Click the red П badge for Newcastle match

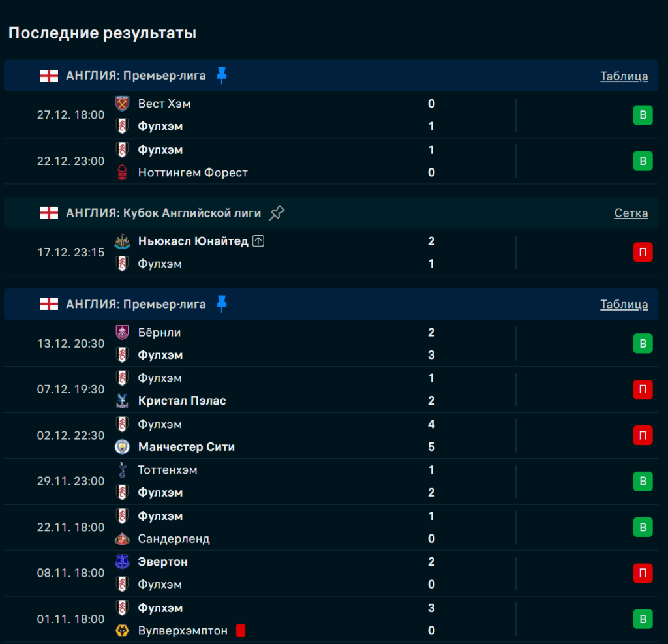[x=643, y=253]
